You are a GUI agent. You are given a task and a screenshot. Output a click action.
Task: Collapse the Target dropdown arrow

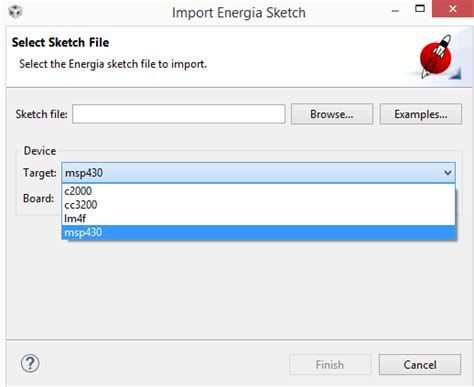pyautogui.click(x=448, y=173)
